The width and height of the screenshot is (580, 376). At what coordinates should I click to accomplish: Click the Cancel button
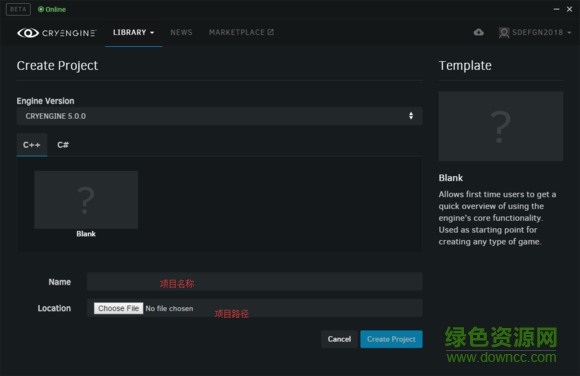pyautogui.click(x=339, y=339)
